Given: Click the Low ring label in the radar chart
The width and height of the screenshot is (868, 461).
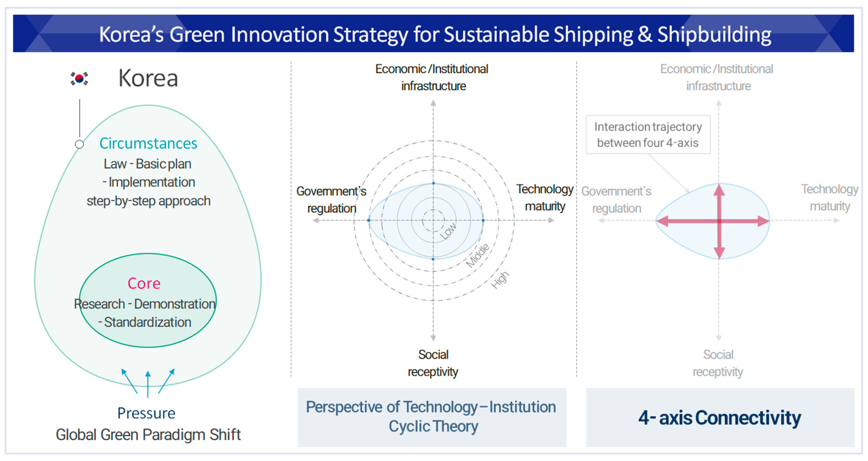Looking at the screenshot, I should [x=448, y=231].
